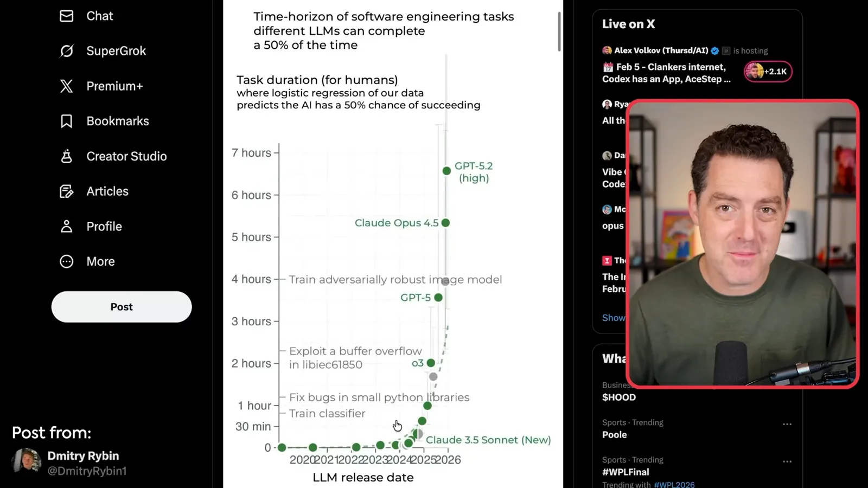The height and width of the screenshot is (488, 868).
Task: Click the Poole trending topic
Action: click(x=614, y=435)
